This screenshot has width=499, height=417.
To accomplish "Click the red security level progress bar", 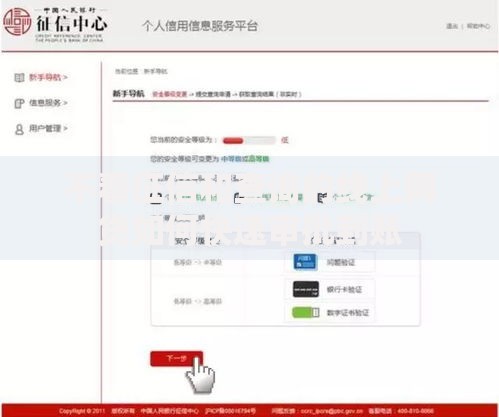I will tap(249, 140).
